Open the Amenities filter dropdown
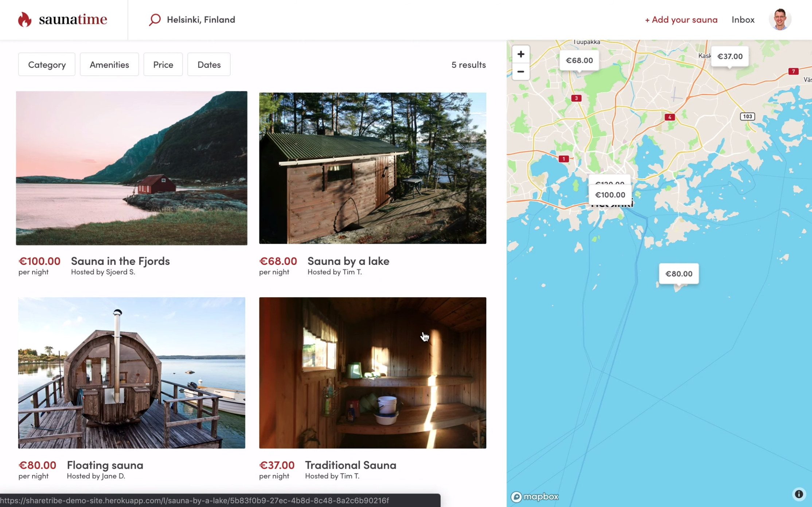Screen dimensions: 812x507 109,64
